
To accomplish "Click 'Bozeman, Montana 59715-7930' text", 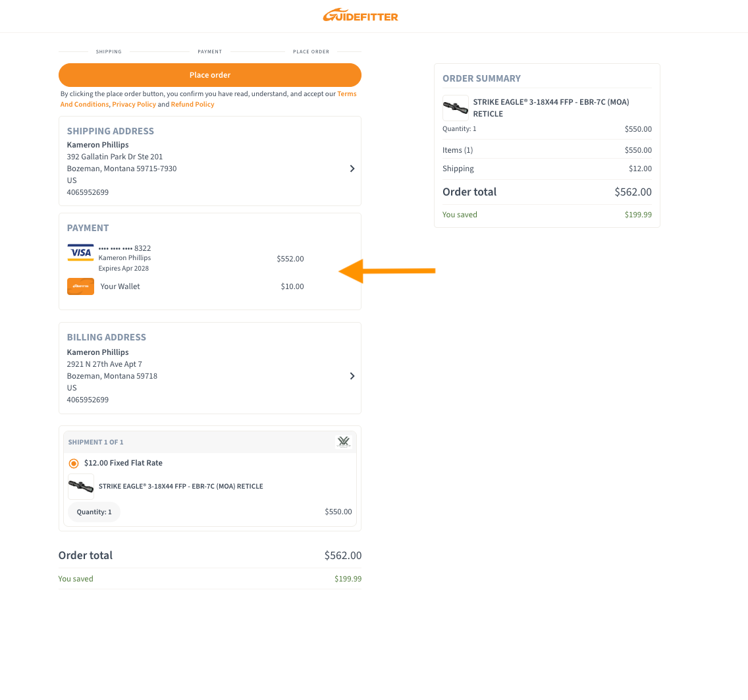I will pyautogui.click(x=122, y=169).
